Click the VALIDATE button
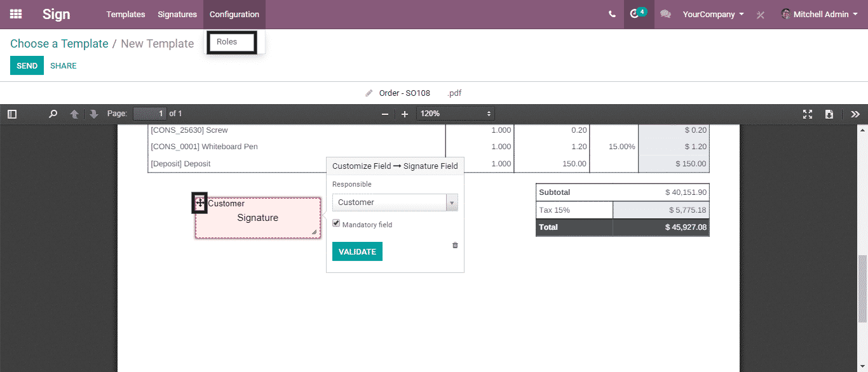 coord(357,251)
